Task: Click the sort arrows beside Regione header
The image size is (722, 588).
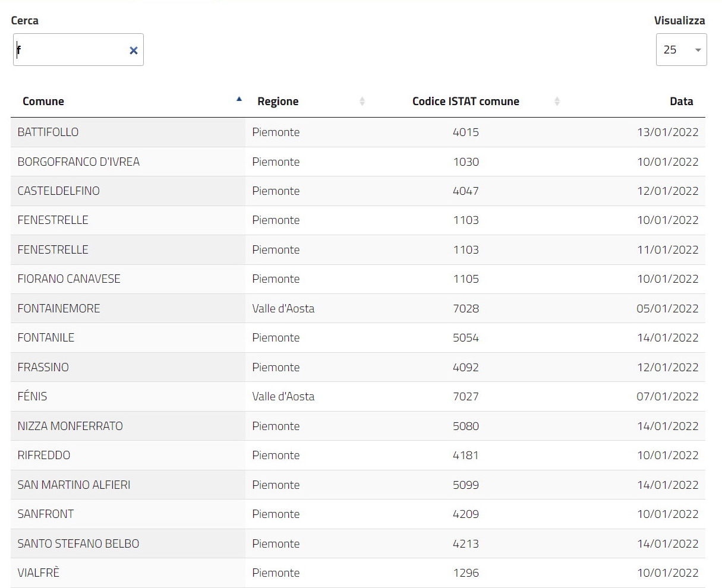Action: (362, 102)
